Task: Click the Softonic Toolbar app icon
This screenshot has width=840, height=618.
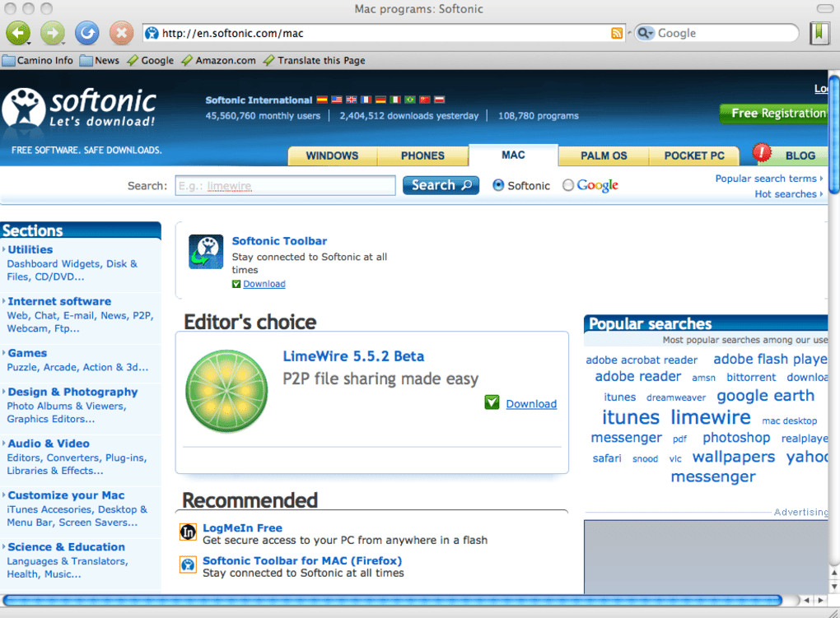Action: (206, 251)
